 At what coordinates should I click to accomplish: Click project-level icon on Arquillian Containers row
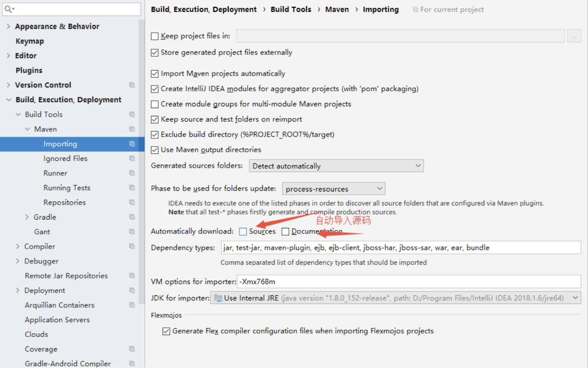pyautogui.click(x=132, y=305)
